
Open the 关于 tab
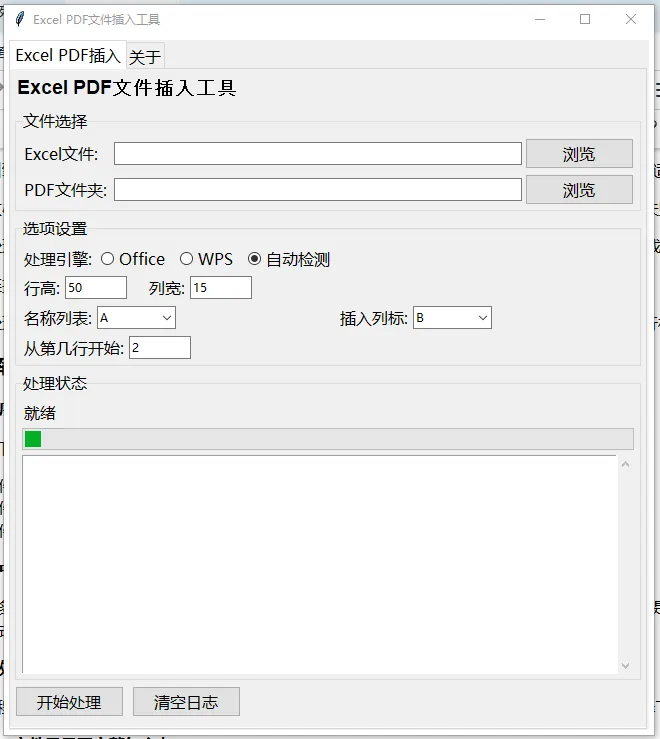[x=145, y=57]
